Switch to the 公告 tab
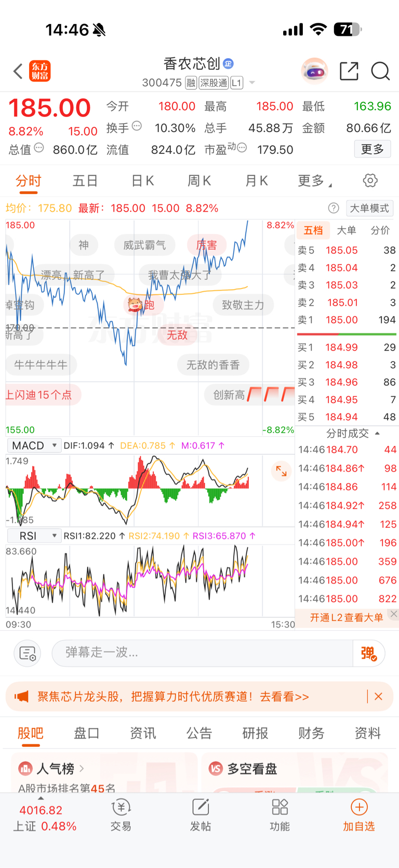 (x=199, y=733)
